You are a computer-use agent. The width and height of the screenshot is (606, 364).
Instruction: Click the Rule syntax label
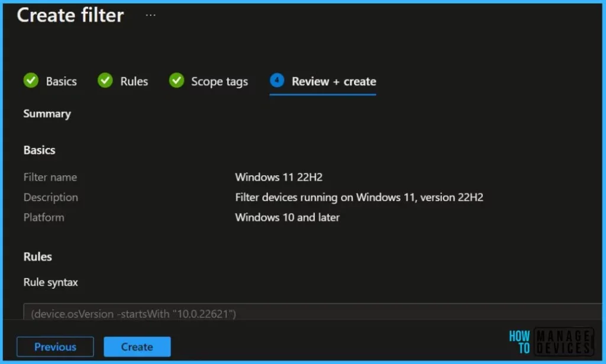(51, 282)
